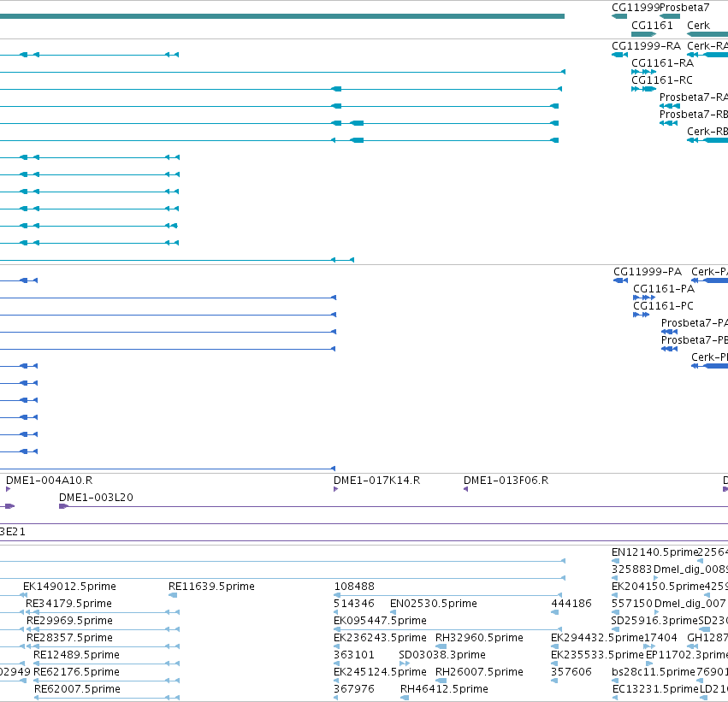728x702 pixels.
Task: Select EST EK236243.5prime
Action: click(x=380, y=638)
